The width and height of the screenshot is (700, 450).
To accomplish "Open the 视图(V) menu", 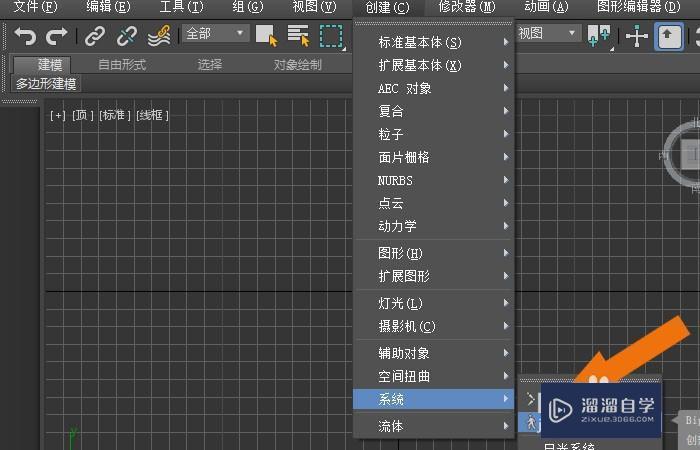I will click(314, 7).
